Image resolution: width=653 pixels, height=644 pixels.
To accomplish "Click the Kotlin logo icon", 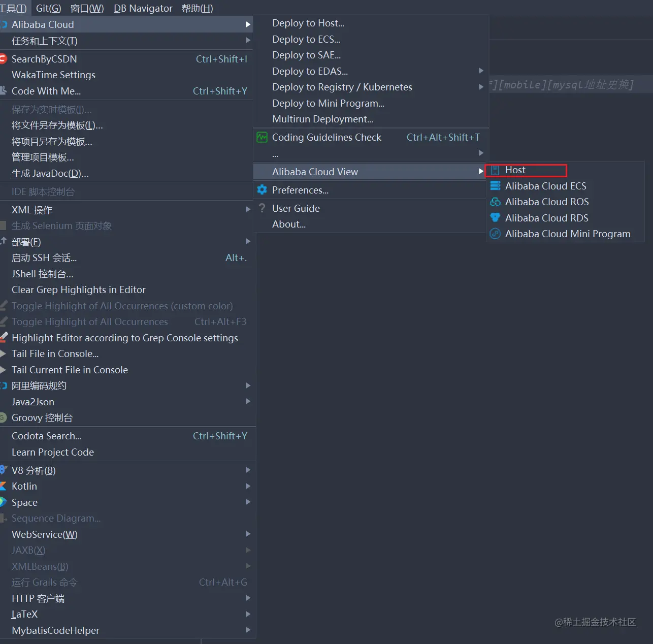I will [3, 486].
